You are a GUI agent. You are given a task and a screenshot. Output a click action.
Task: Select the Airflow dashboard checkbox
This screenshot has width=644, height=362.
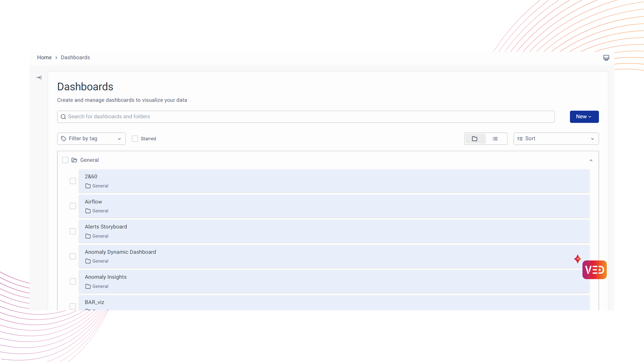(x=73, y=206)
